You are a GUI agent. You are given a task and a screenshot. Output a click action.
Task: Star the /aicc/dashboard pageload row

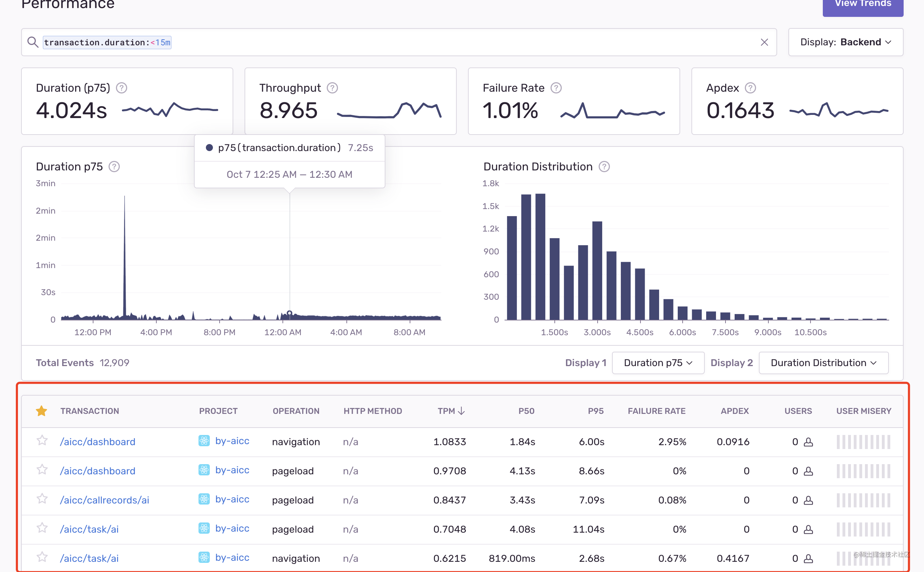point(42,470)
